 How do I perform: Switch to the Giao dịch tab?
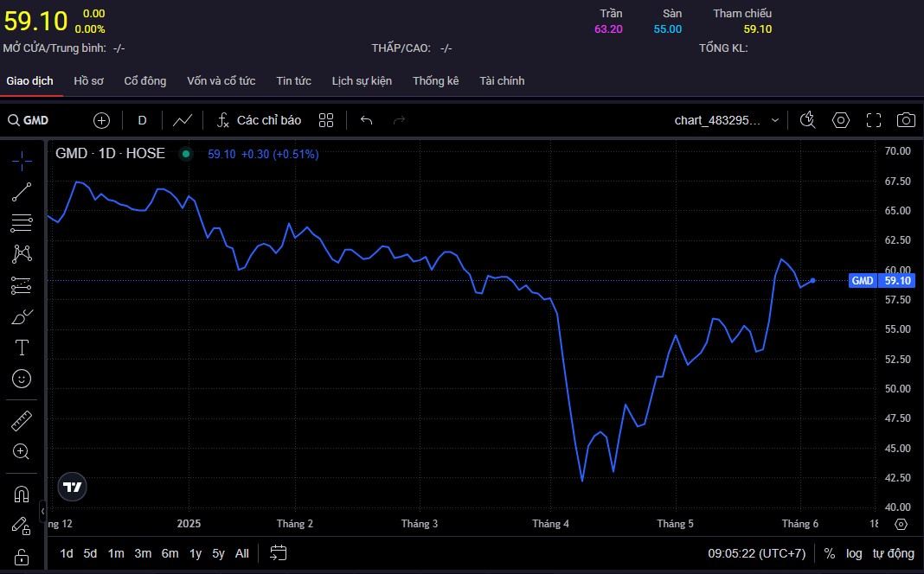(x=30, y=80)
